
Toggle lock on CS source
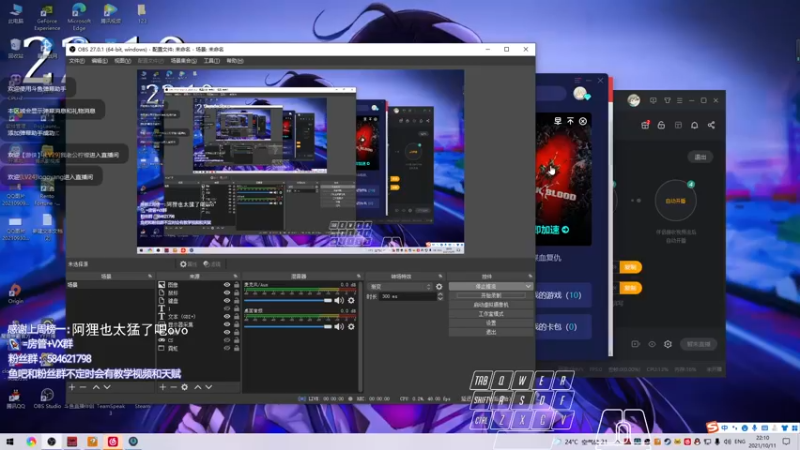tap(236, 340)
